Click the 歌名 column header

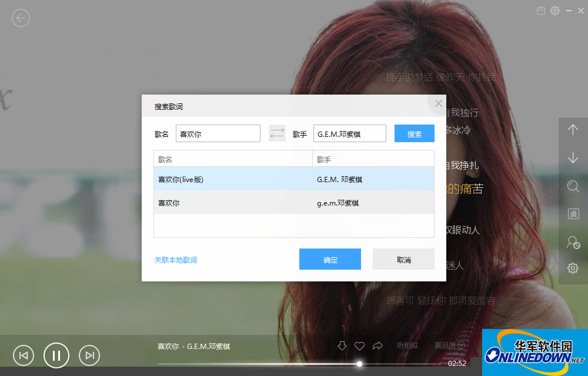point(233,159)
